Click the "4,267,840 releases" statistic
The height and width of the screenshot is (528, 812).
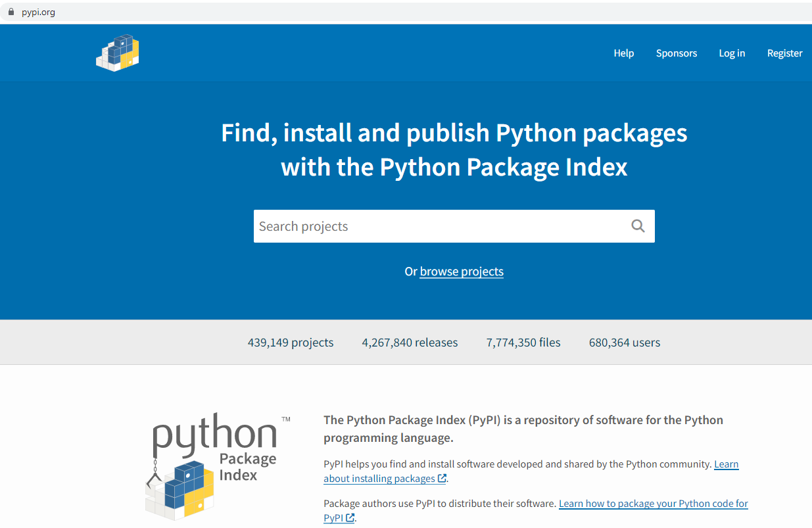(x=410, y=343)
